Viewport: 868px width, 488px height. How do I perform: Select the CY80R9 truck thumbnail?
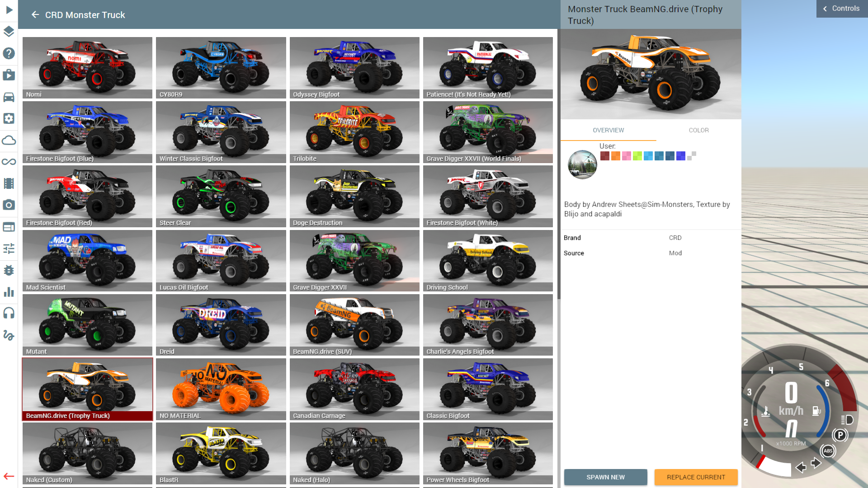pos(221,68)
